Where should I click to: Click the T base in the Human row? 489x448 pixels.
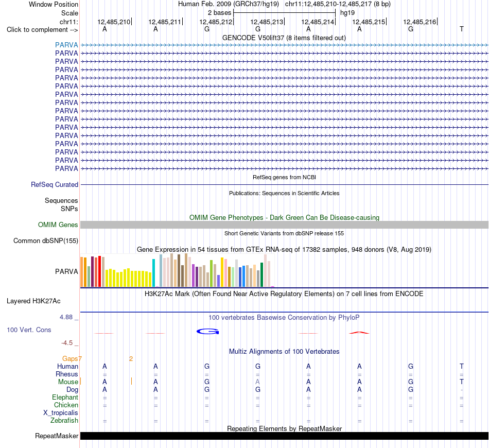462,366
